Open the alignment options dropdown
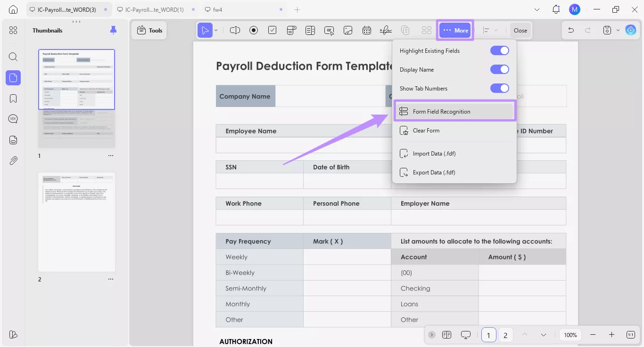Screen dimensions: 644x347 (496, 30)
